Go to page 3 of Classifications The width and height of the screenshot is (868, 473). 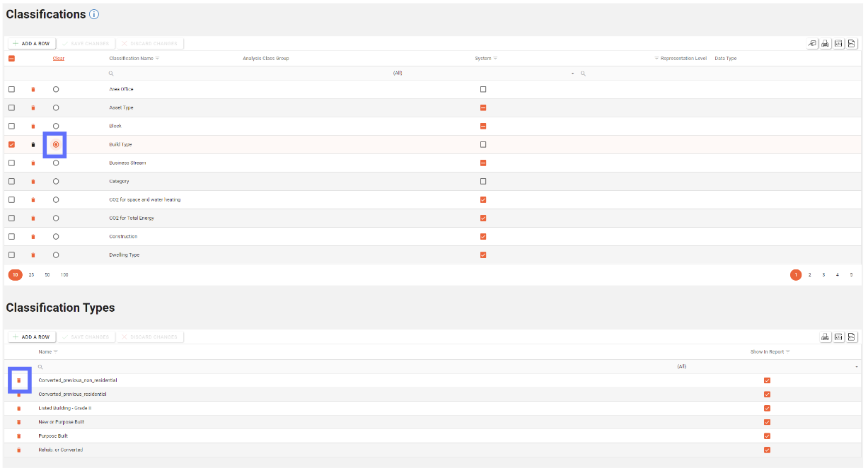coord(823,275)
